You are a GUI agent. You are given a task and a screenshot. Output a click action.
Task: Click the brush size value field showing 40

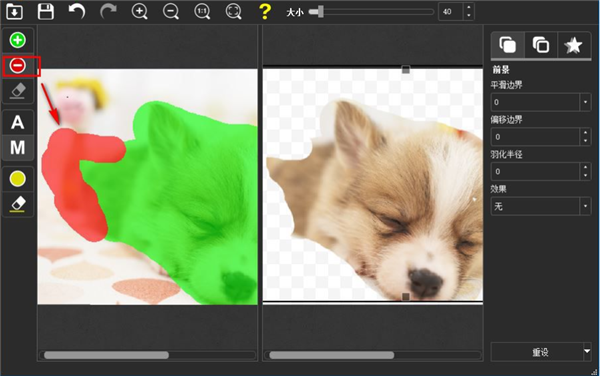(450, 11)
